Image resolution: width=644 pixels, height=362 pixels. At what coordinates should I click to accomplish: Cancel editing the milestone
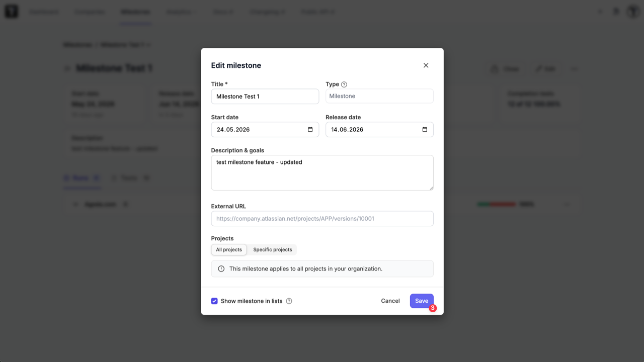point(390,301)
